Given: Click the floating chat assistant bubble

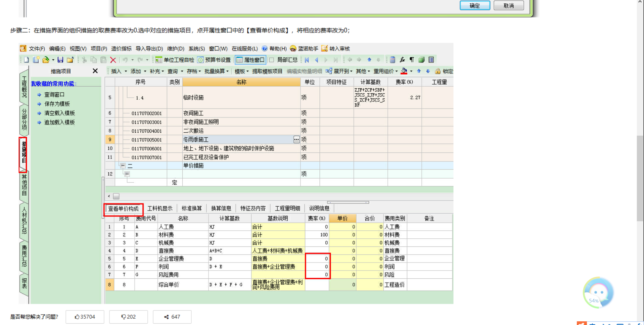Looking at the screenshot, I should tap(598, 292).
